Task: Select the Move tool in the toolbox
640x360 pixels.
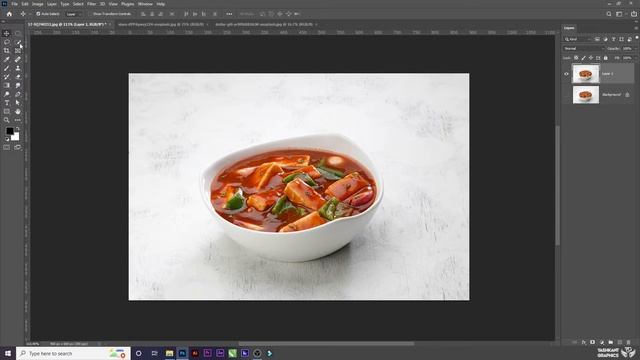Action: [7, 33]
